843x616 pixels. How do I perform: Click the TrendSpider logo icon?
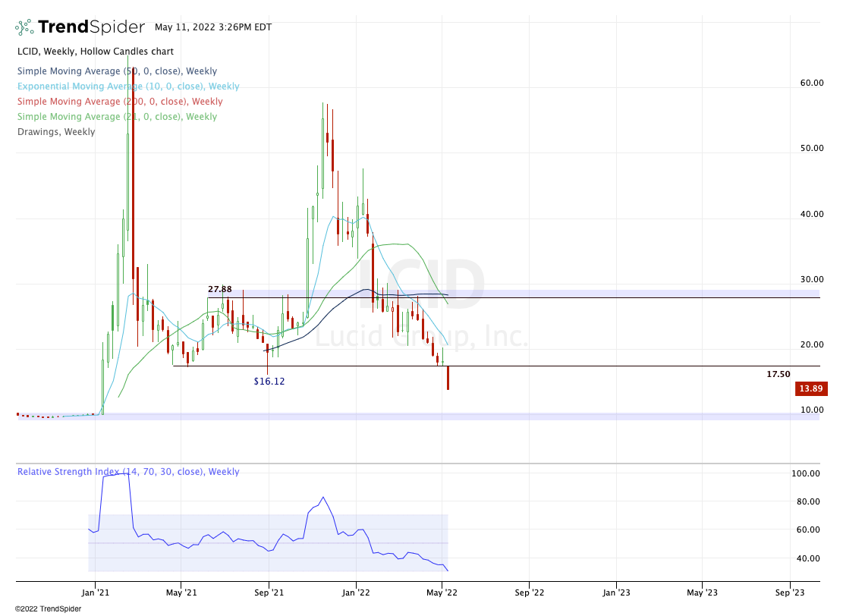pyautogui.click(x=25, y=27)
